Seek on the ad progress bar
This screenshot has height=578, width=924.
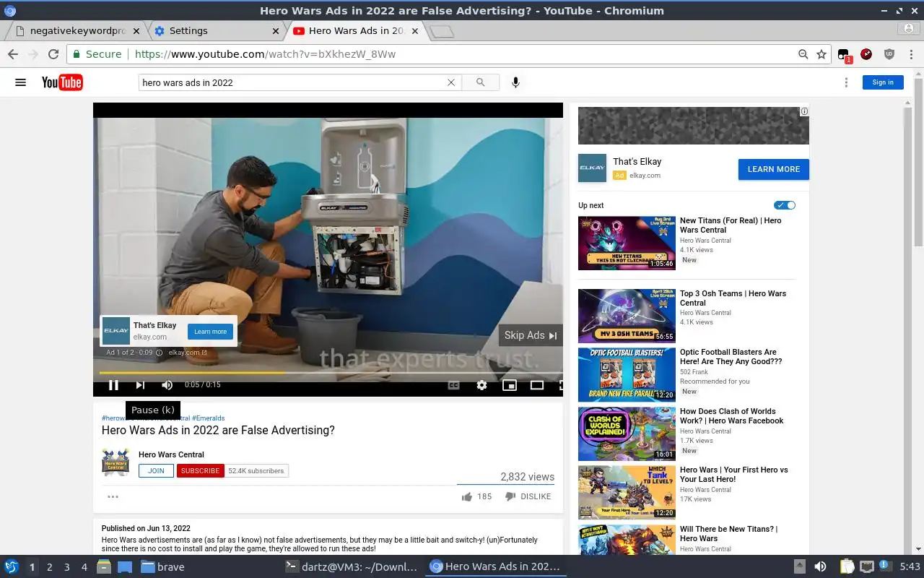pos(331,373)
